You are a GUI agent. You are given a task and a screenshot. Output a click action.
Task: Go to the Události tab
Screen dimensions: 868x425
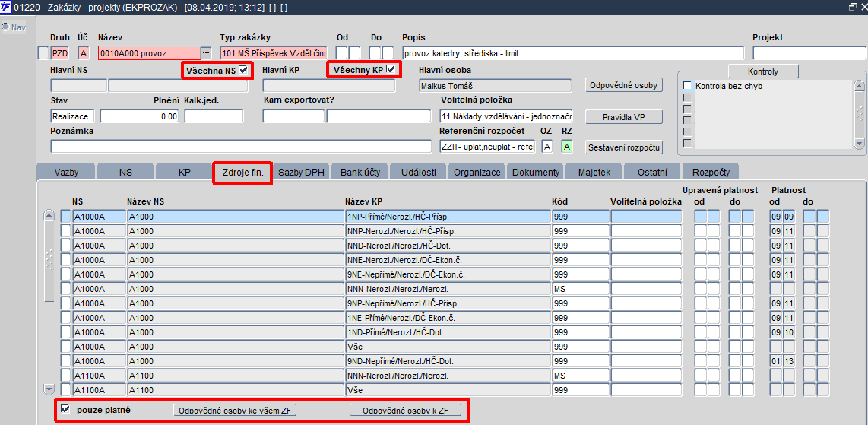(419, 172)
